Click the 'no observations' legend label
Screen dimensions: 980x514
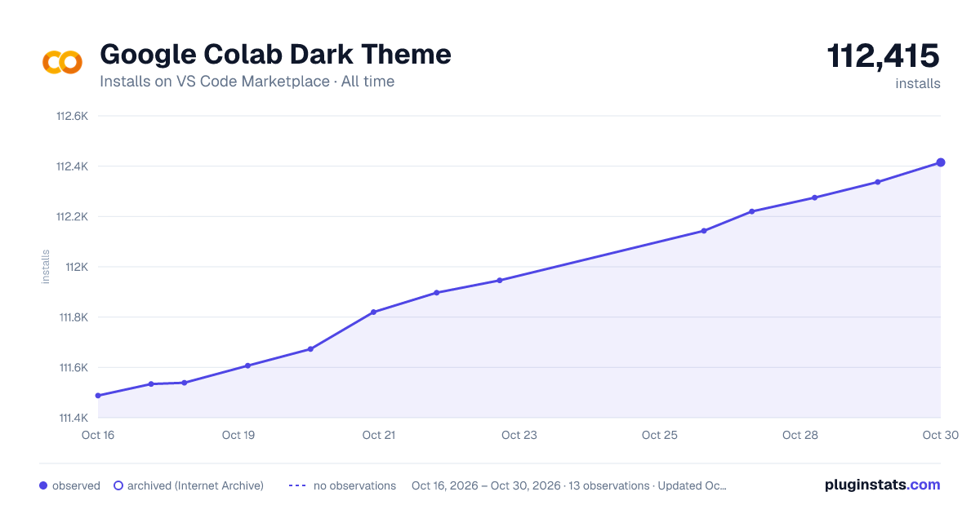tap(354, 485)
